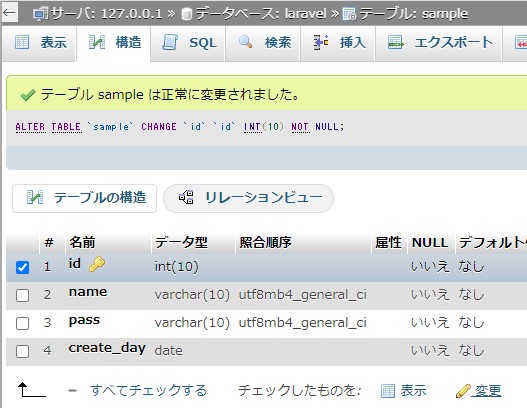Check the create_day column checkbox
Image resolution: width=527 pixels, height=408 pixels.
[23, 352]
